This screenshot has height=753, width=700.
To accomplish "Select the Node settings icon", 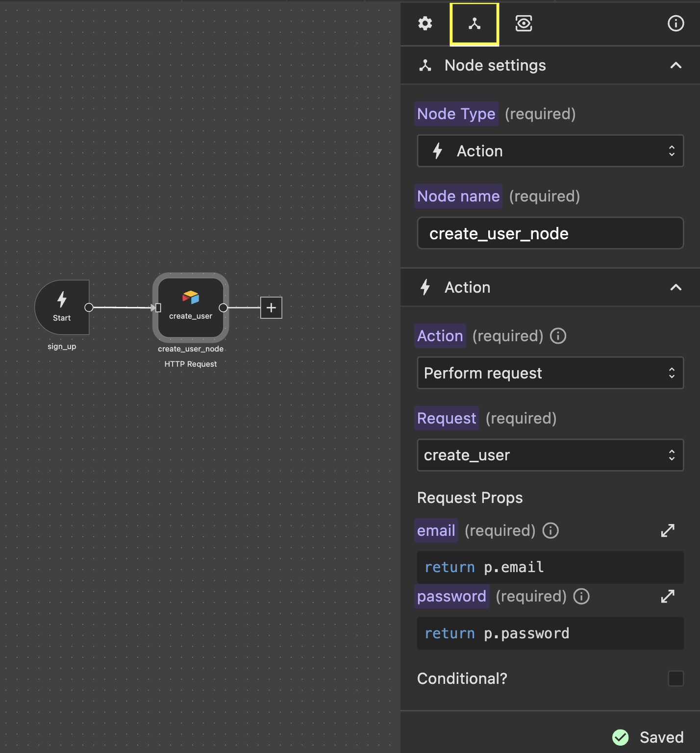I will tap(474, 23).
